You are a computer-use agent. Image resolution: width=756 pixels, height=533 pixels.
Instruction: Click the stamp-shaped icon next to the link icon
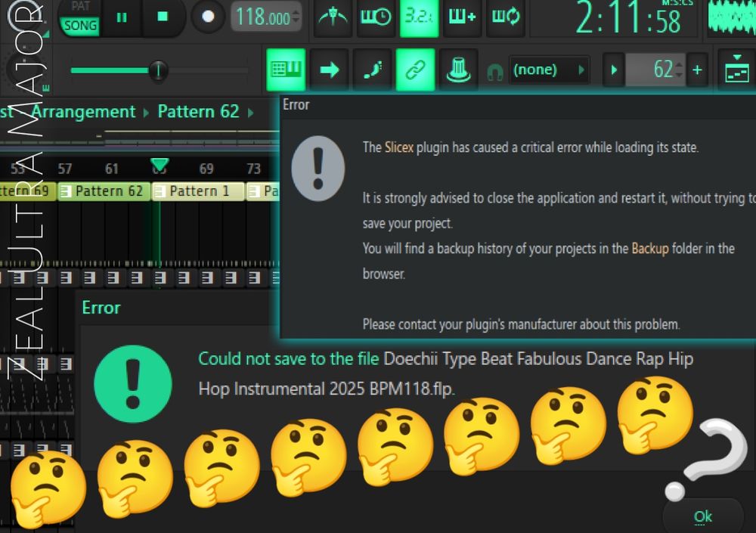458,70
